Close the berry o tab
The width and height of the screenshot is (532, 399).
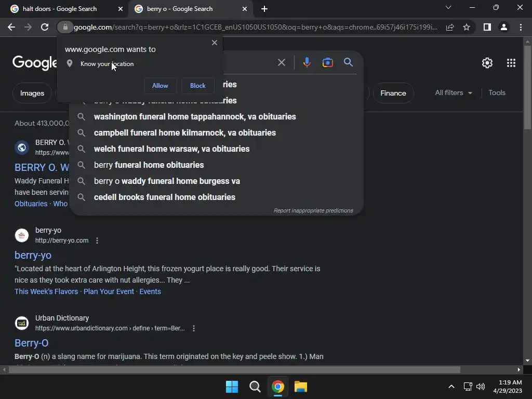click(x=245, y=9)
